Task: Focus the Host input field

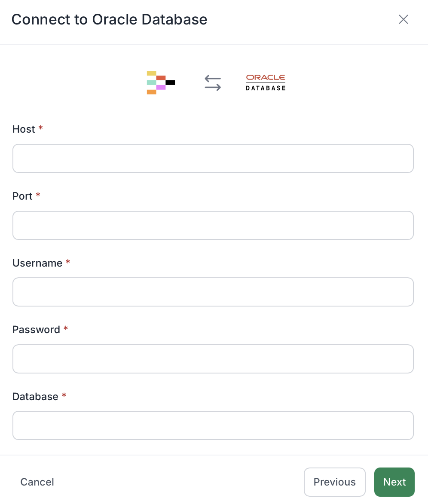Action: (x=213, y=158)
